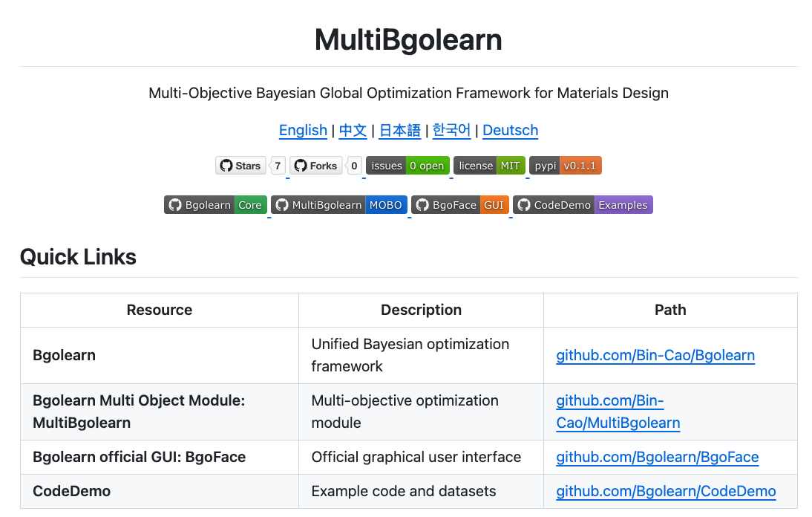812x517 pixels.
Task: Open the MultiBgolearn MOBO badge
Action: pyautogui.click(x=339, y=204)
